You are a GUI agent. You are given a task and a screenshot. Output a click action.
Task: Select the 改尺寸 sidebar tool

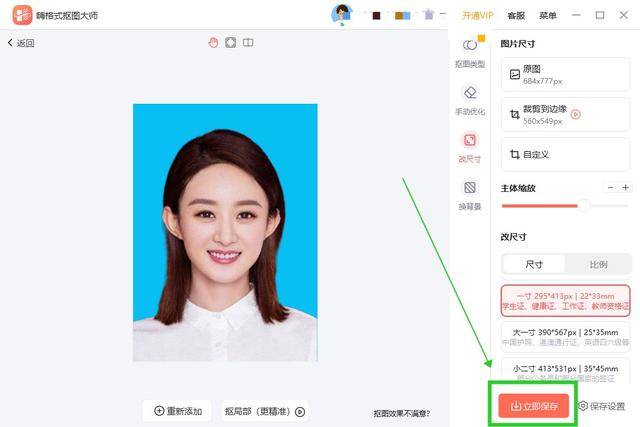click(x=470, y=148)
